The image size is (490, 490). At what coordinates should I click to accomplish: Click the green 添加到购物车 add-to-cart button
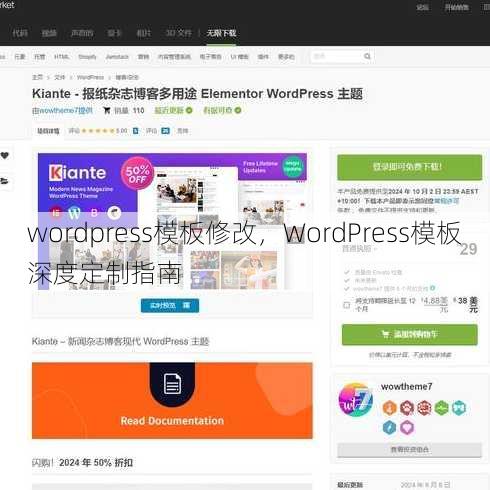point(409,334)
